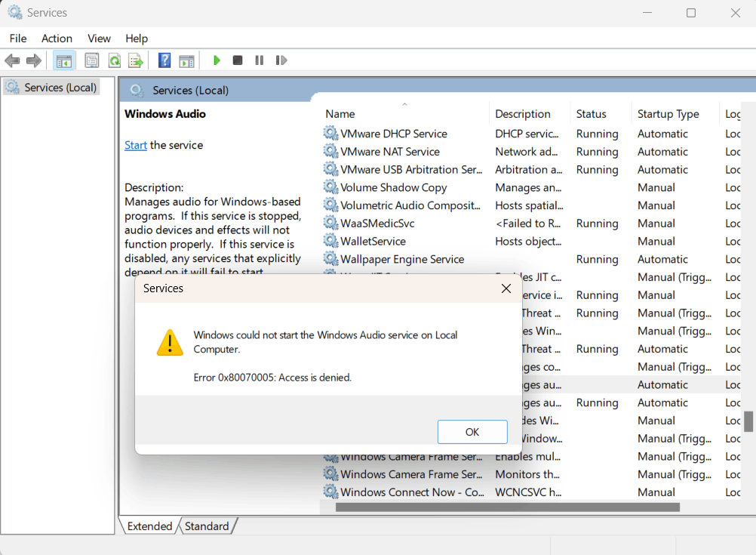
Task: Click the Services app icon in title bar
Action: coord(15,12)
